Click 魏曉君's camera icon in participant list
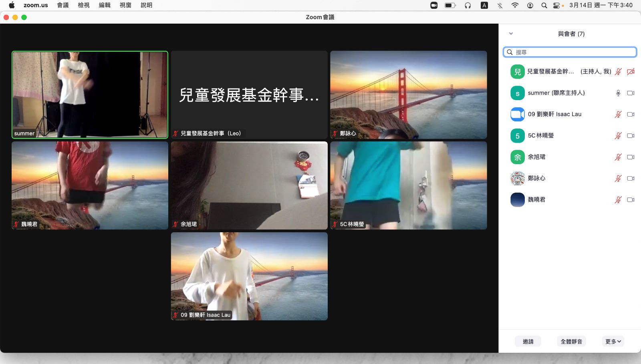This screenshot has width=641, height=364. tap(631, 199)
